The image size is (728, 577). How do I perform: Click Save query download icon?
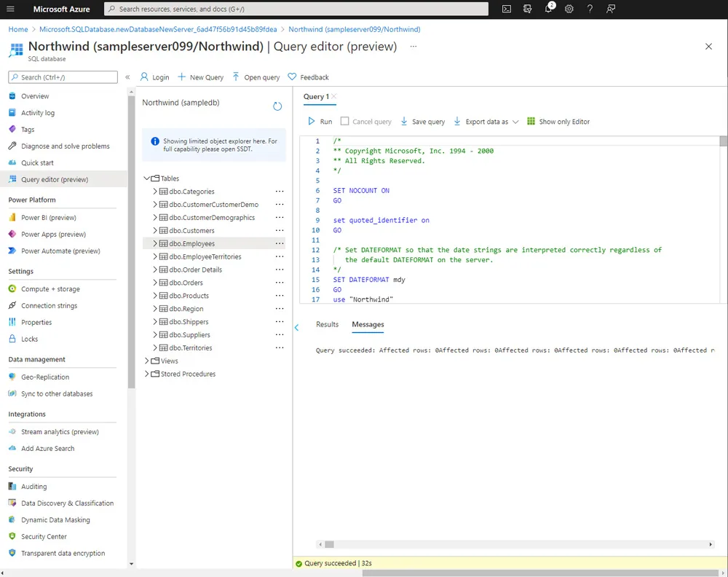(x=404, y=121)
